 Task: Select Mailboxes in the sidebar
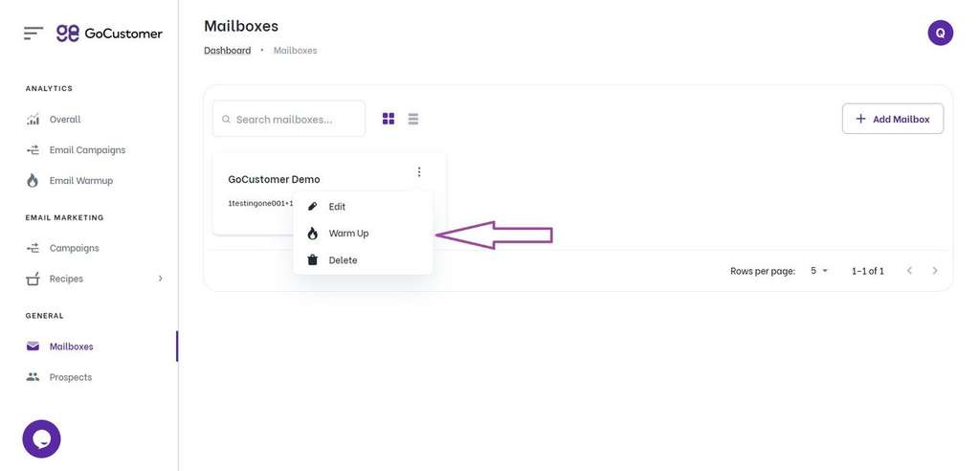(x=71, y=346)
